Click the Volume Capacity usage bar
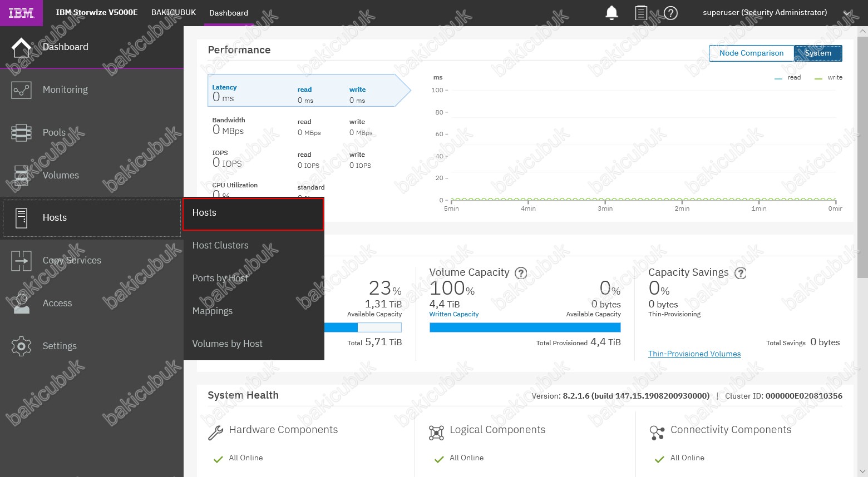Viewport: 868px width, 477px height. [x=525, y=328]
